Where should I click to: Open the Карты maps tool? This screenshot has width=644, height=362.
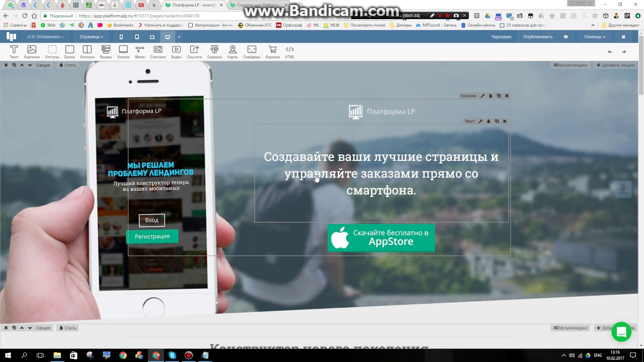click(232, 52)
